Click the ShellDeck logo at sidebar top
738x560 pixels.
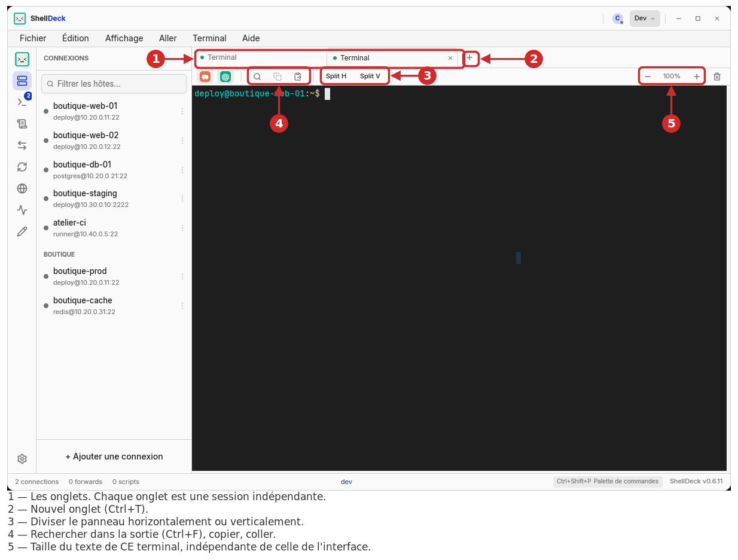pos(22,59)
